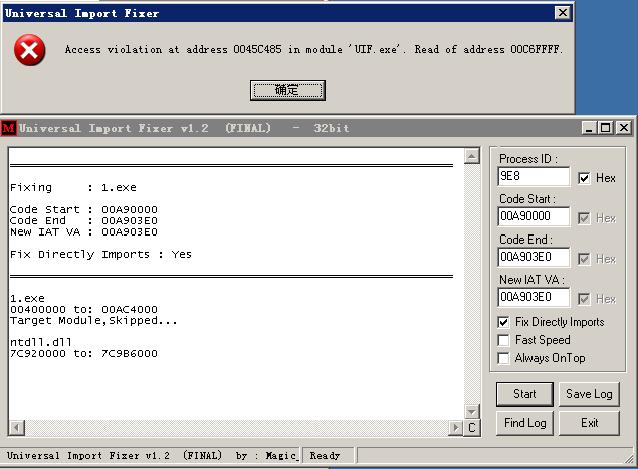Click the C clear log button

[x=472, y=428]
